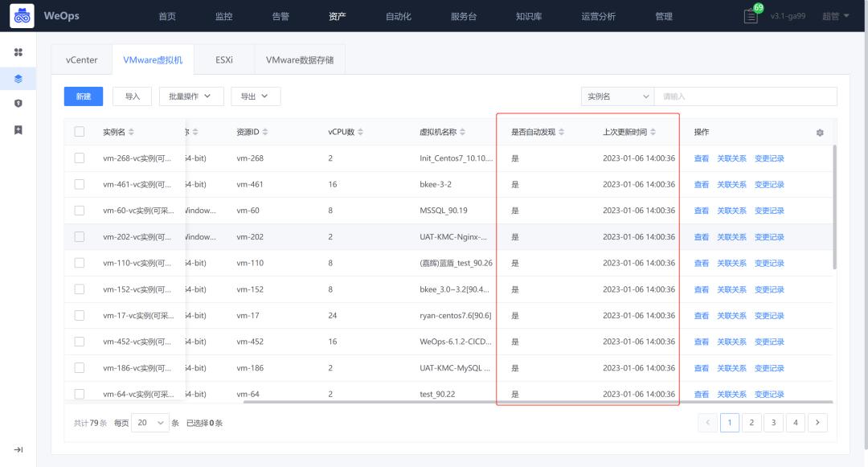
Task: Click the WeOps logo icon
Action: pyautogui.click(x=22, y=16)
